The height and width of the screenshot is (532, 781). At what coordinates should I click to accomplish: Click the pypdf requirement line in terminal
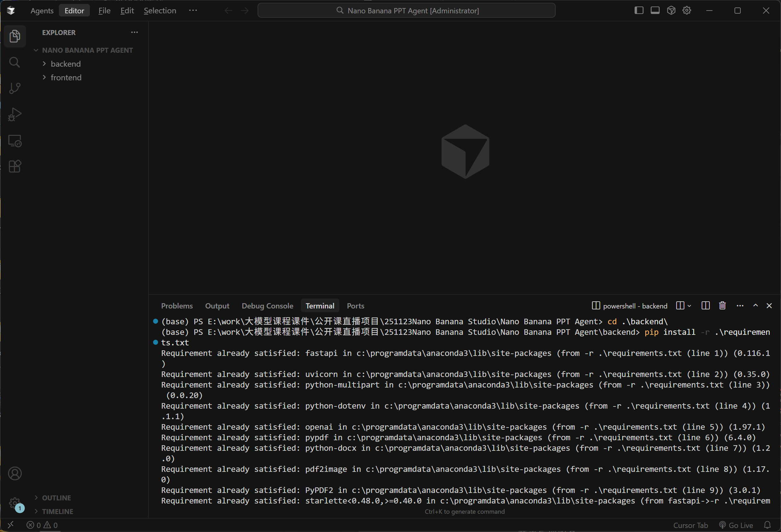coord(458,437)
